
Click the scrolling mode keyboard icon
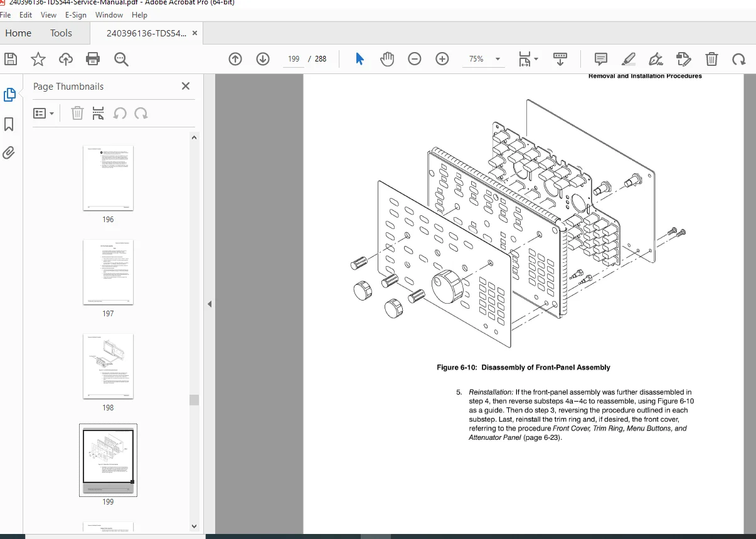[x=560, y=59]
